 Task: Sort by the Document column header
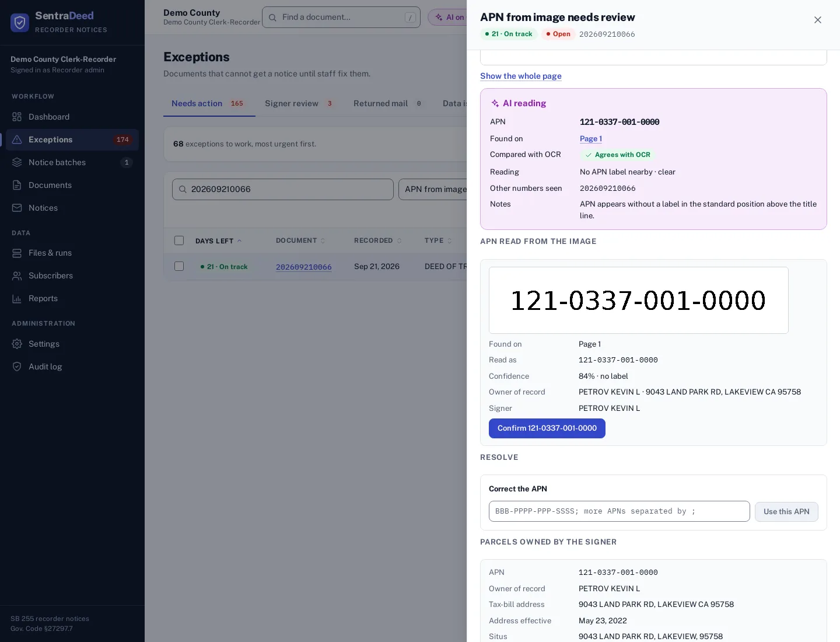pyautogui.click(x=300, y=240)
